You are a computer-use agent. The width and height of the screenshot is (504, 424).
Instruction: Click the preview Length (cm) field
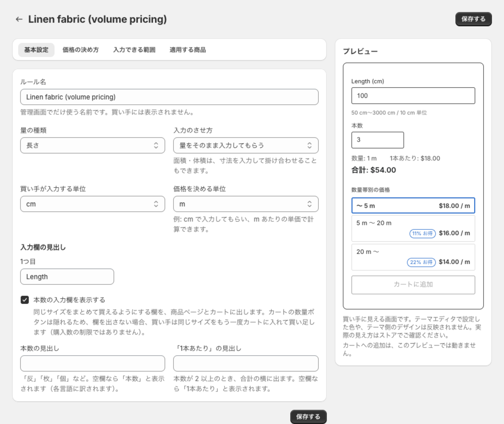tap(413, 96)
